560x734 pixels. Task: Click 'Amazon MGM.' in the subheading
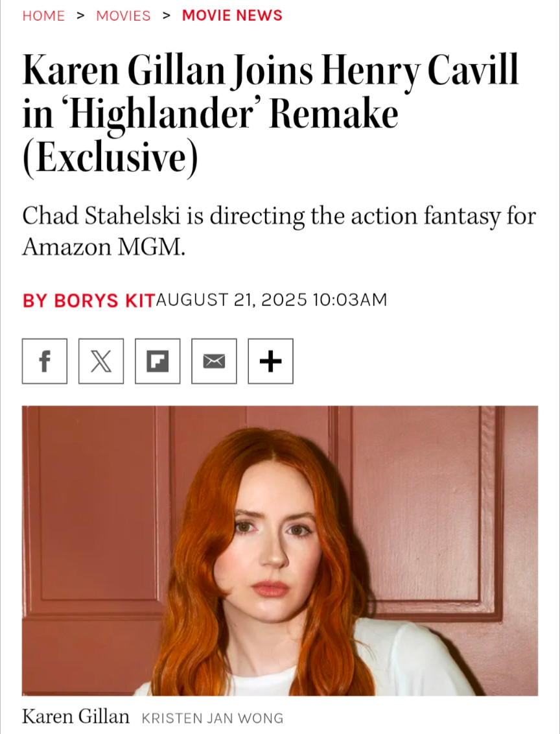[104, 246]
